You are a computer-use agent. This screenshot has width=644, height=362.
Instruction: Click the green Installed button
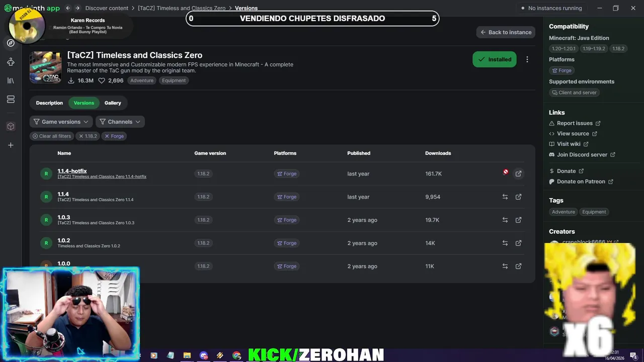(x=495, y=59)
